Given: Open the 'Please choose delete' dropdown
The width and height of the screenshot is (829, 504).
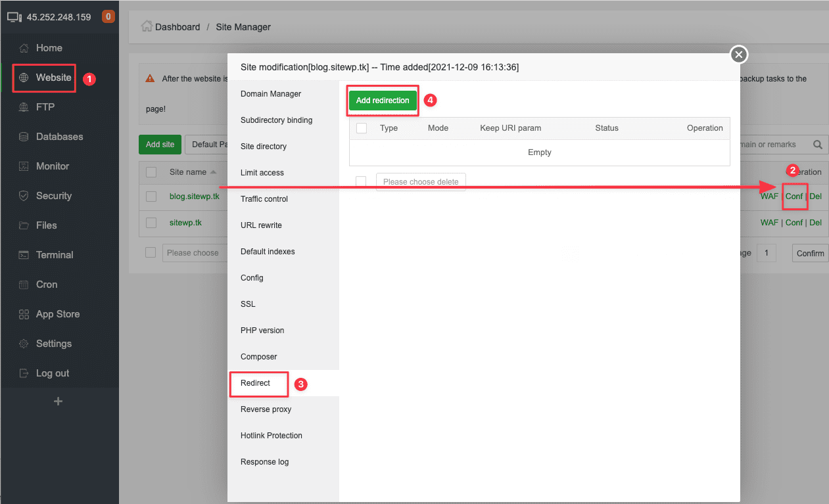Looking at the screenshot, I should pos(421,182).
